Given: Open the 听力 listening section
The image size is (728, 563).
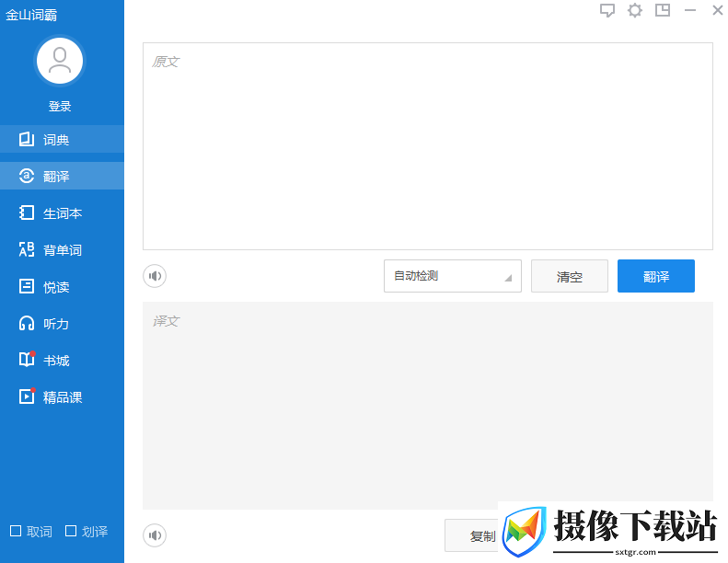Looking at the screenshot, I should [62, 324].
